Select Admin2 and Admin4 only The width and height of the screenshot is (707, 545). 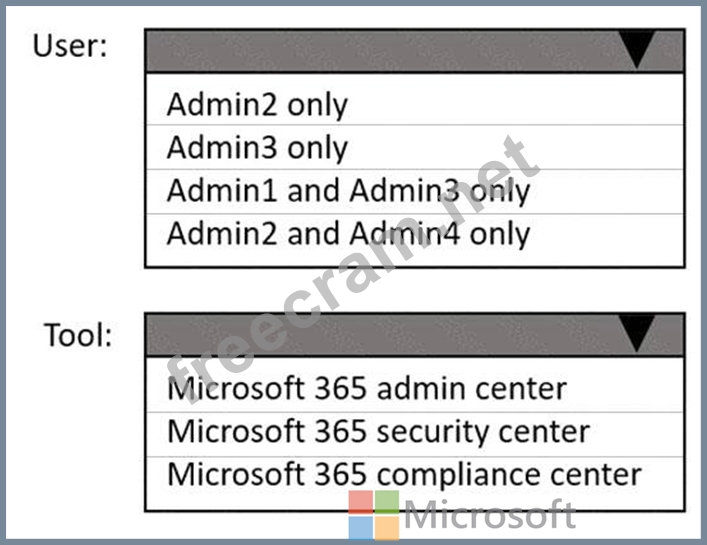[348, 234]
